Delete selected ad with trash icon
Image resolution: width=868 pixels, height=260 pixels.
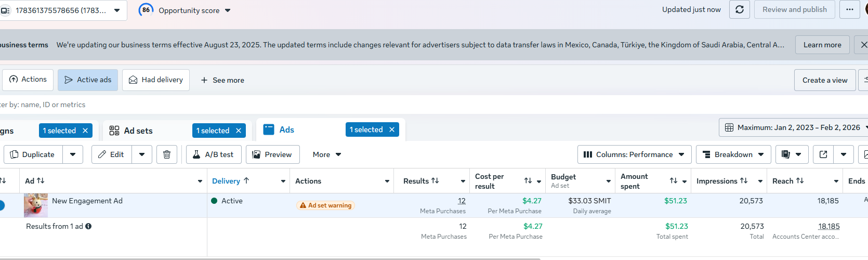point(167,154)
